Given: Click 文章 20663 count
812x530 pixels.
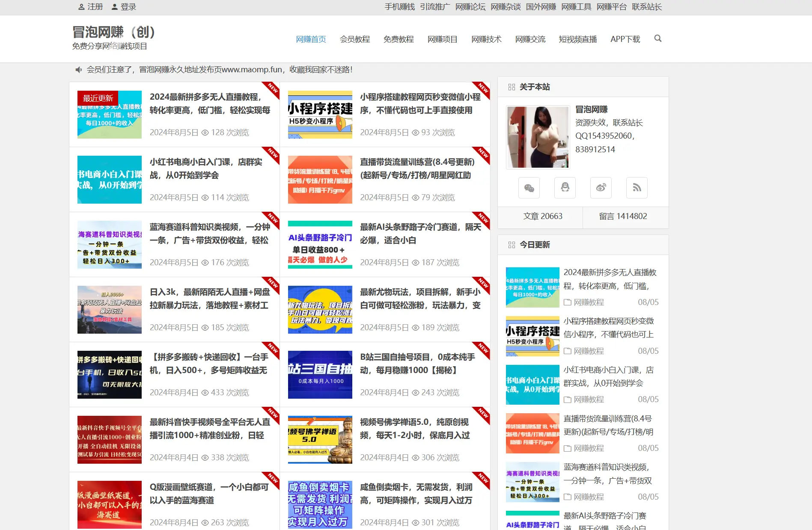Looking at the screenshot, I should pyautogui.click(x=543, y=216).
